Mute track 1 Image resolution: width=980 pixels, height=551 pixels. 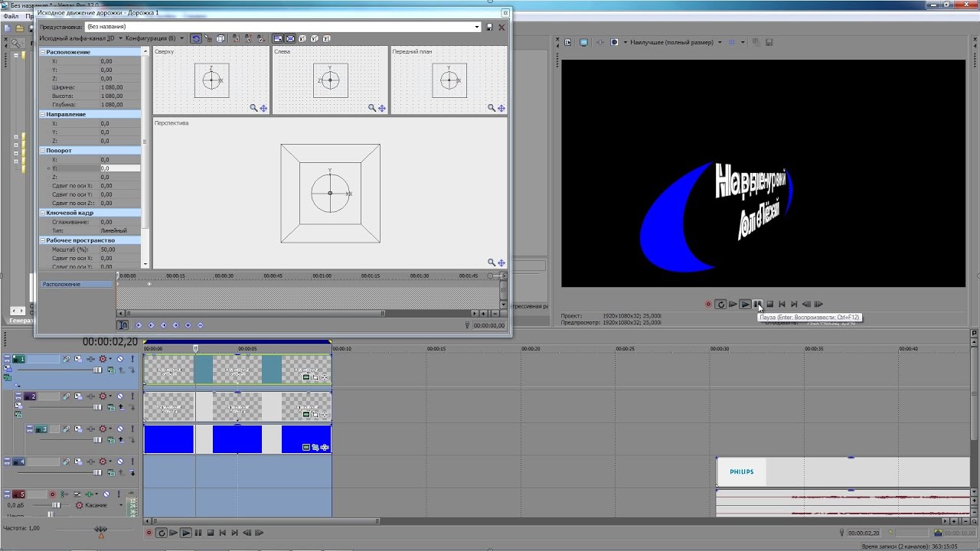tap(119, 359)
